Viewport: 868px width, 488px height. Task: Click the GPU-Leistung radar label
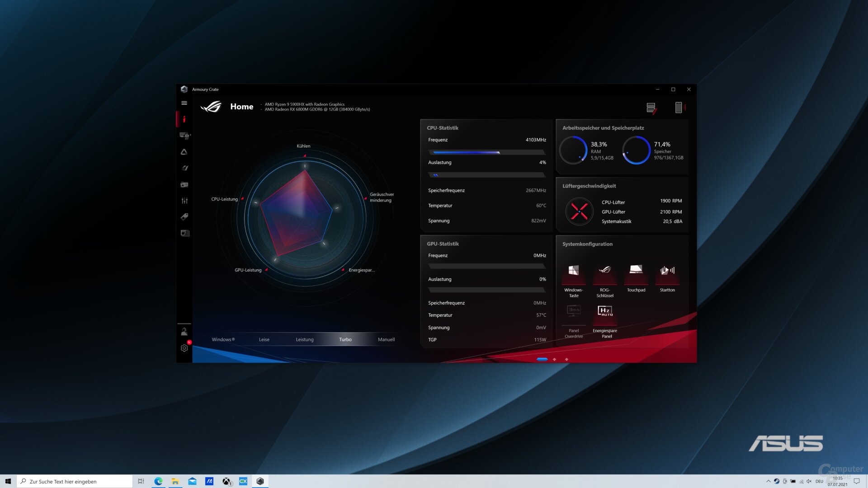[x=248, y=270]
